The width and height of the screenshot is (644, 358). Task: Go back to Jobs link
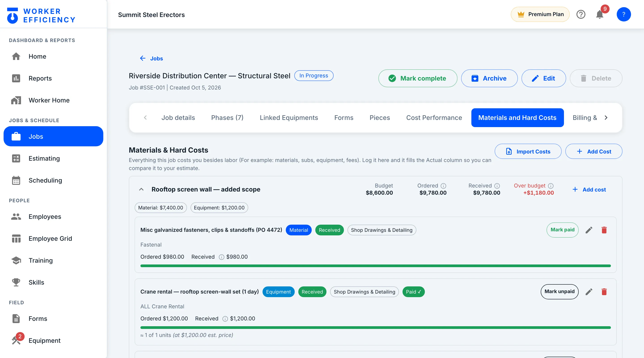(x=151, y=58)
